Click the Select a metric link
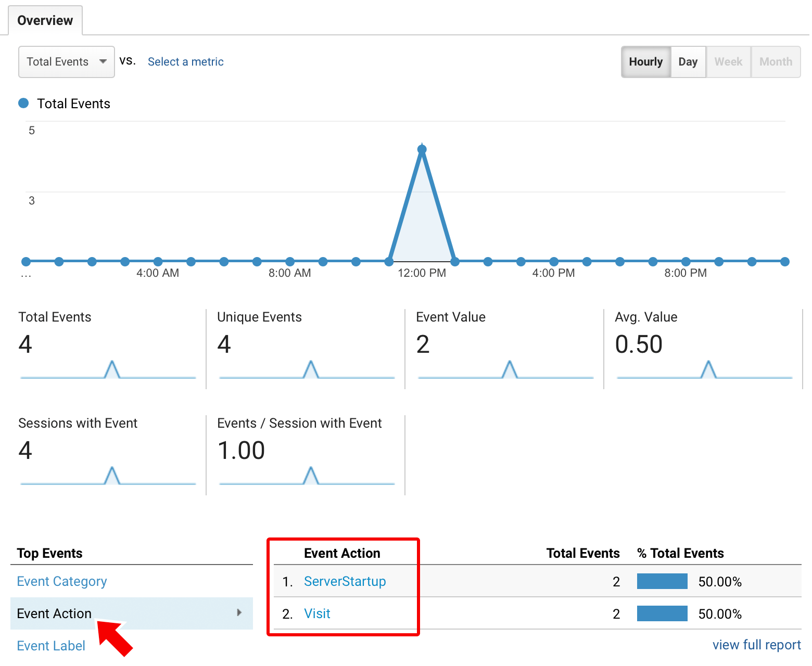 pos(185,62)
